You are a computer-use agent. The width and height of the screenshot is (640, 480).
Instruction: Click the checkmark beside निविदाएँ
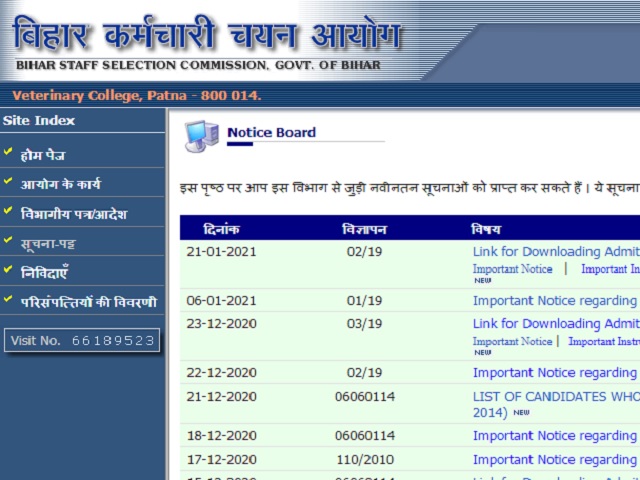8,269
